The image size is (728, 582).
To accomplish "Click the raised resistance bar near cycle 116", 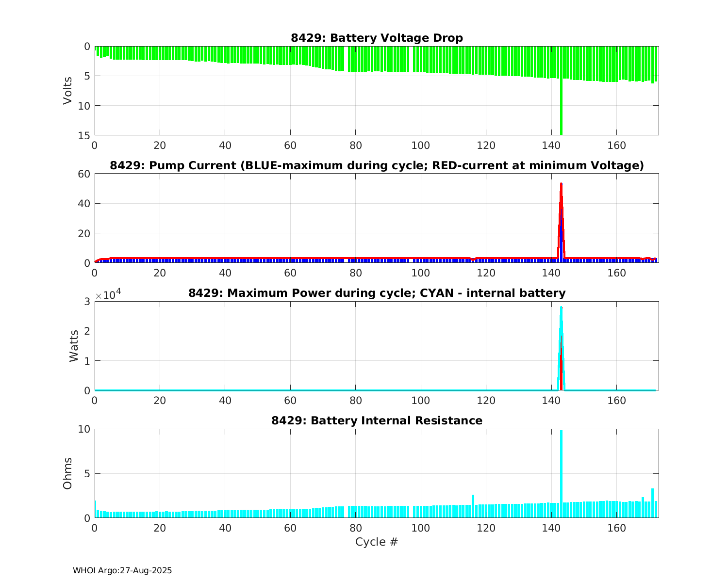I will 473,505.
